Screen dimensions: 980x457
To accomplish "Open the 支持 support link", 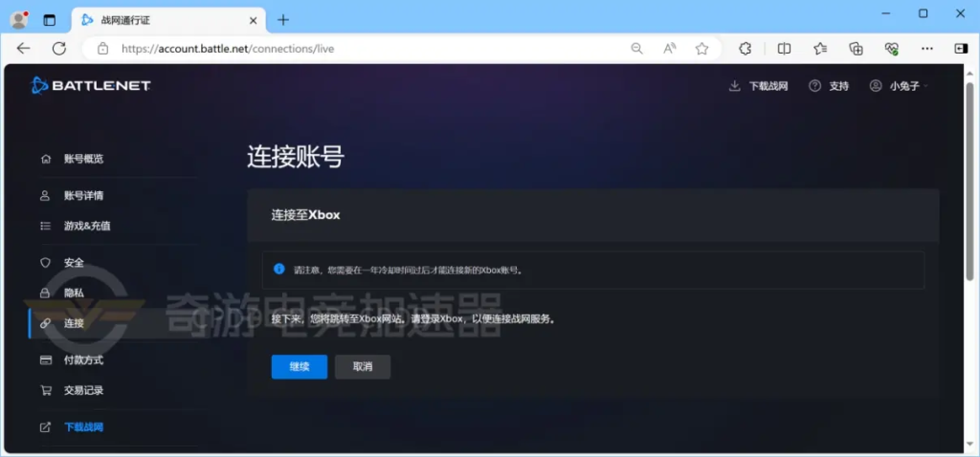I will tap(829, 86).
